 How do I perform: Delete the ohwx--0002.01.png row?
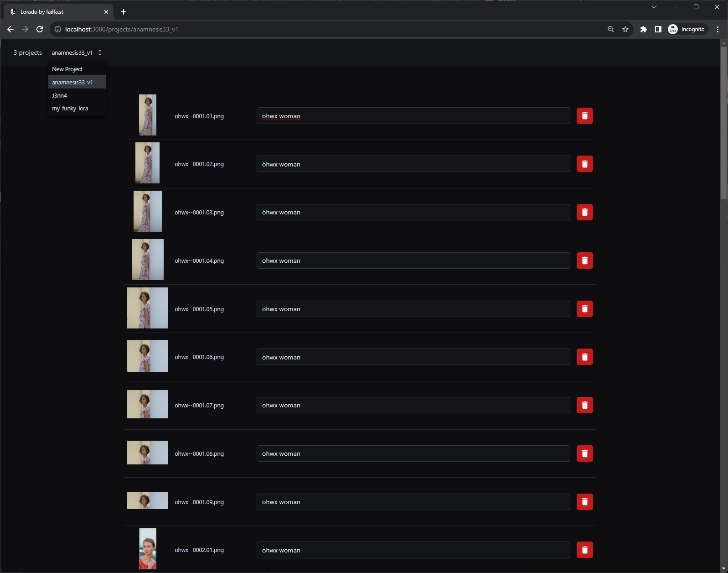584,550
